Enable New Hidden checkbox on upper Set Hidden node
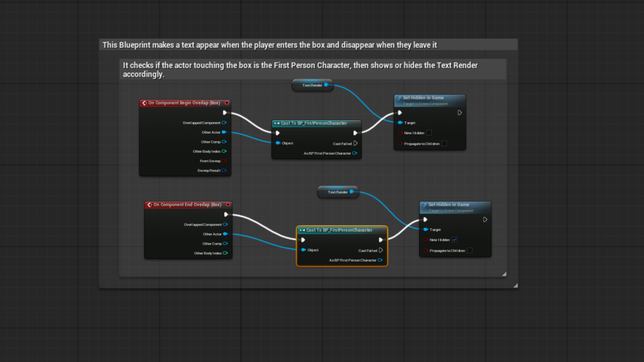This screenshot has height=362, width=644. [429, 133]
